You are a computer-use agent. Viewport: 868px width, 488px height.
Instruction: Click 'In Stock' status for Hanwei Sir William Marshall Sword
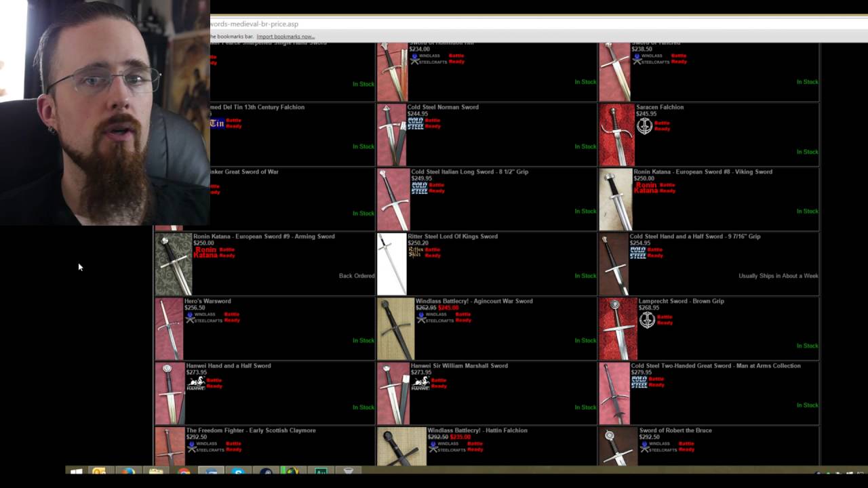(x=586, y=407)
